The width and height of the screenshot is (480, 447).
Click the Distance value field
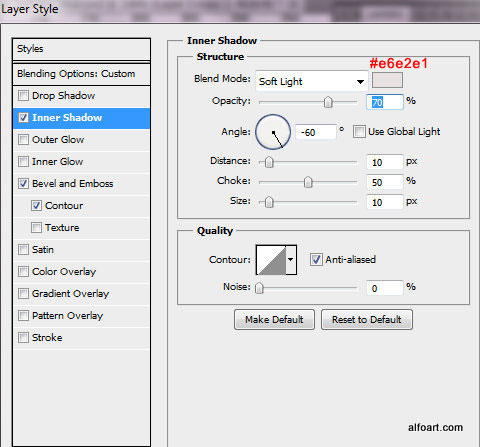pos(384,162)
